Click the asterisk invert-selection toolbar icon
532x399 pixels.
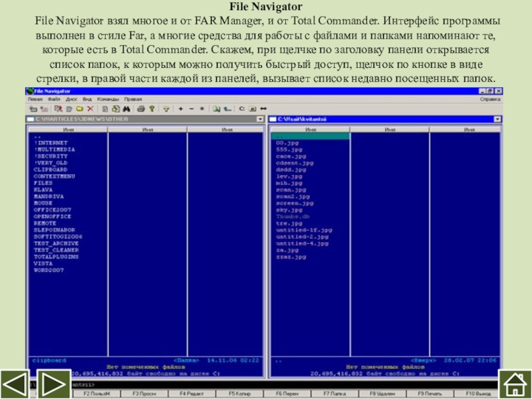202,109
